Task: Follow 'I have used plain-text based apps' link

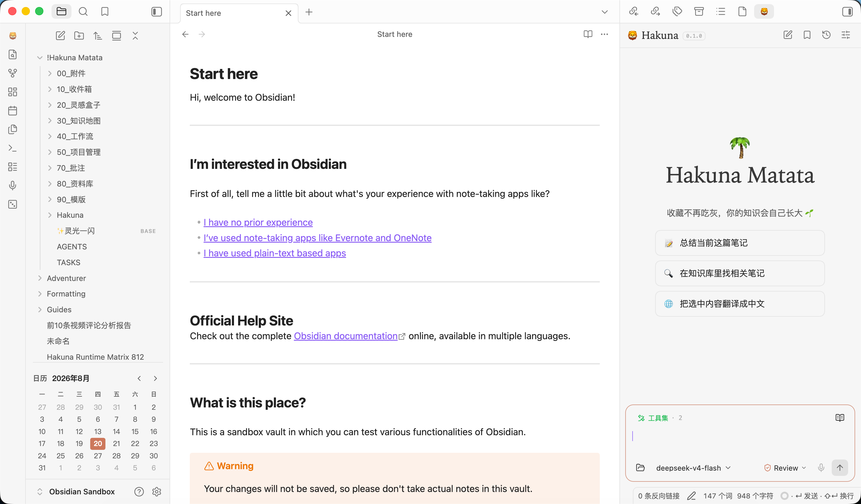Action: click(275, 253)
